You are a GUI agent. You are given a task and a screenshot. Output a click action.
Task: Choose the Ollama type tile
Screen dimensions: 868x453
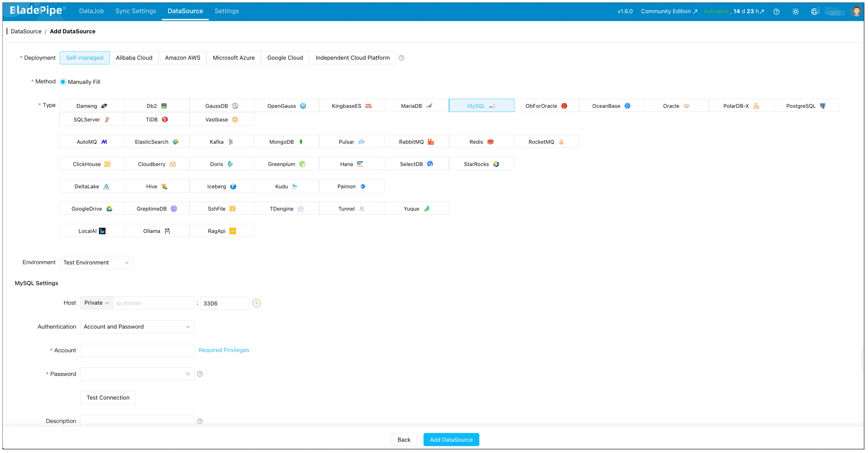click(x=157, y=231)
